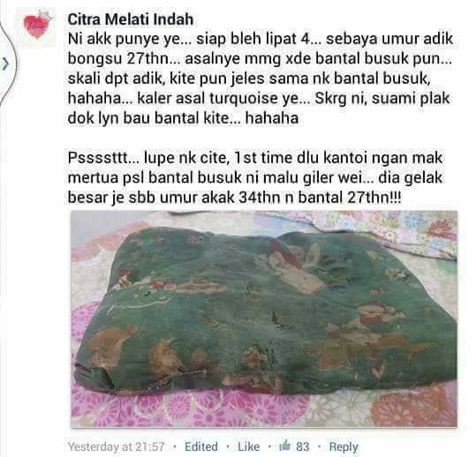Click the thumbs-up icon beside 83
476x457 pixels.
pyautogui.click(x=285, y=446)
